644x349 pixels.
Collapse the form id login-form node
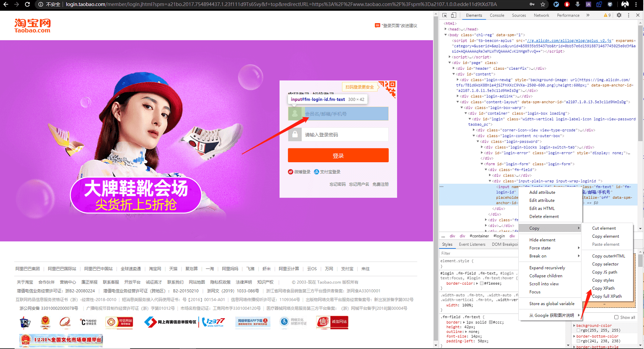click(x=482, y=164)
